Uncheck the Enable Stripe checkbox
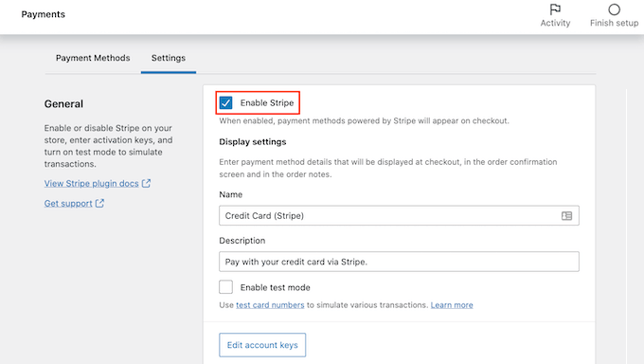The width and height of the screenshot is (644, 364). pyautogui.click(x=226, y=102)
